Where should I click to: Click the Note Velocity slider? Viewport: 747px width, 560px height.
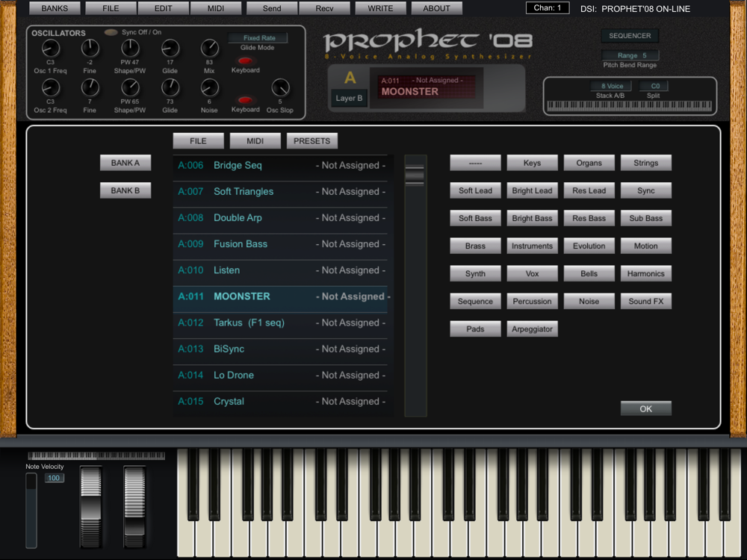pyautogui.click(x=31, y=511)
